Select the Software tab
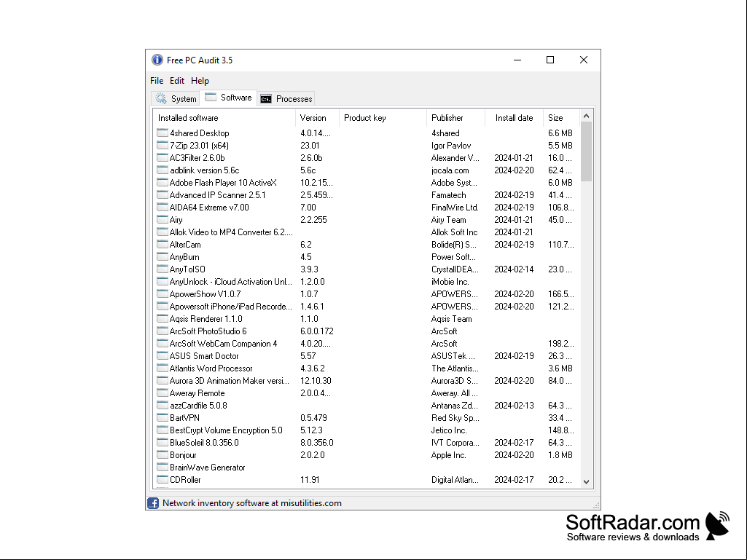Image resolution: width=747 pixels, height=560 pixels. [229, 98]
